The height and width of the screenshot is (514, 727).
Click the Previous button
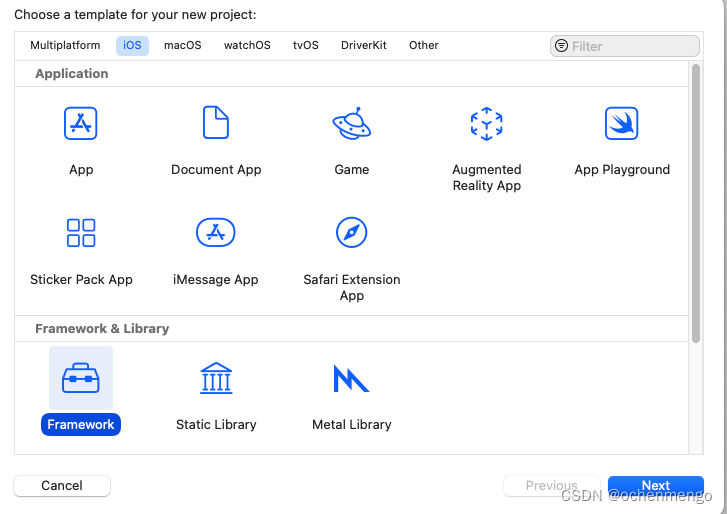[x=552, y=485]
